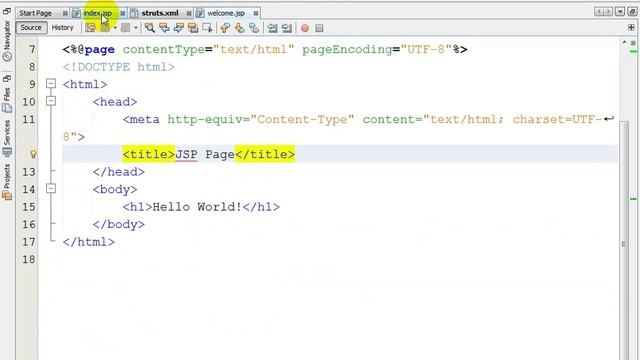Open the Projects side panel
Viewport: 640px width, 360px height.
tap(7, 182)
